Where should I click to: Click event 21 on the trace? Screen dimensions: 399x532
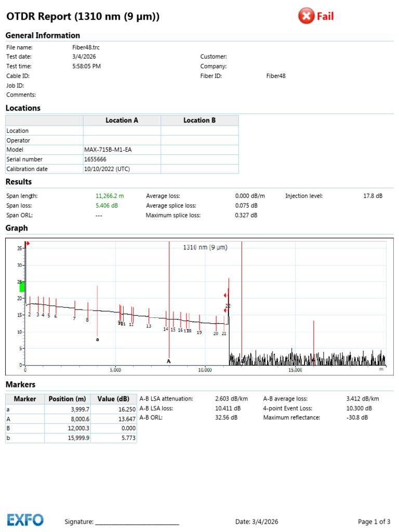tap(224, 334)
